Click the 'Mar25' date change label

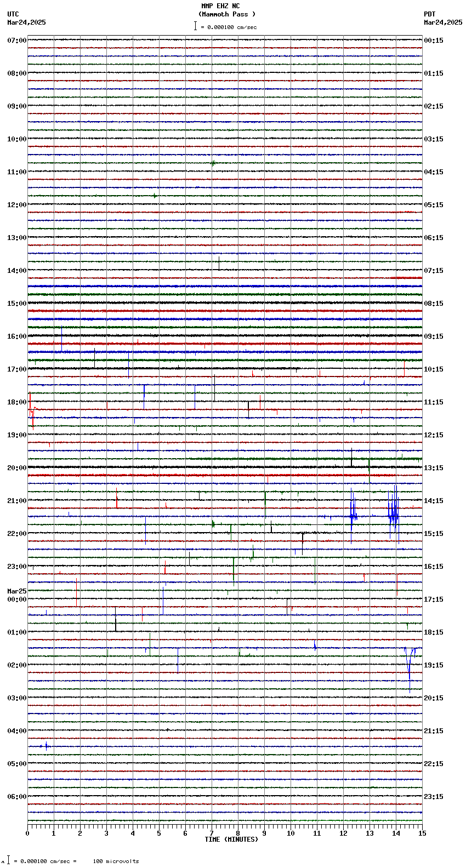(17, 591)
